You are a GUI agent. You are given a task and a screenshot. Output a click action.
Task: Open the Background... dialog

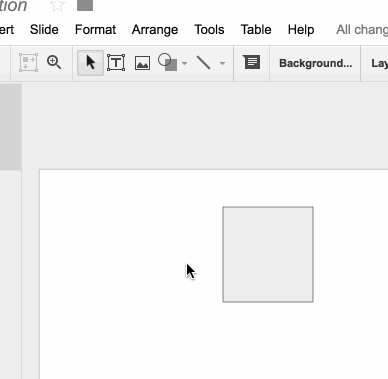coord(315,63)
